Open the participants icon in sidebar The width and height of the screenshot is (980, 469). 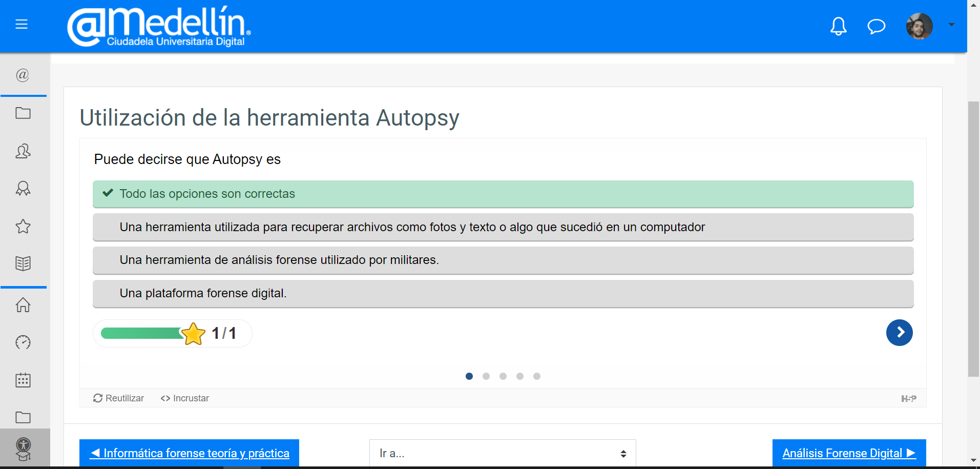coord(23,151)
